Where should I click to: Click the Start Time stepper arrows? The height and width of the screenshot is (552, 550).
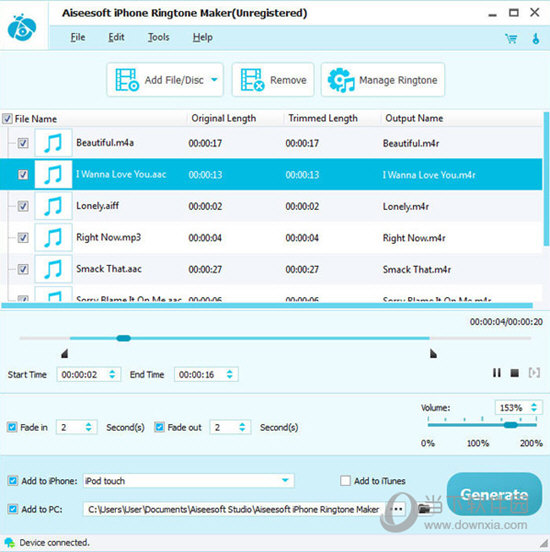click(x=112, y=374)
